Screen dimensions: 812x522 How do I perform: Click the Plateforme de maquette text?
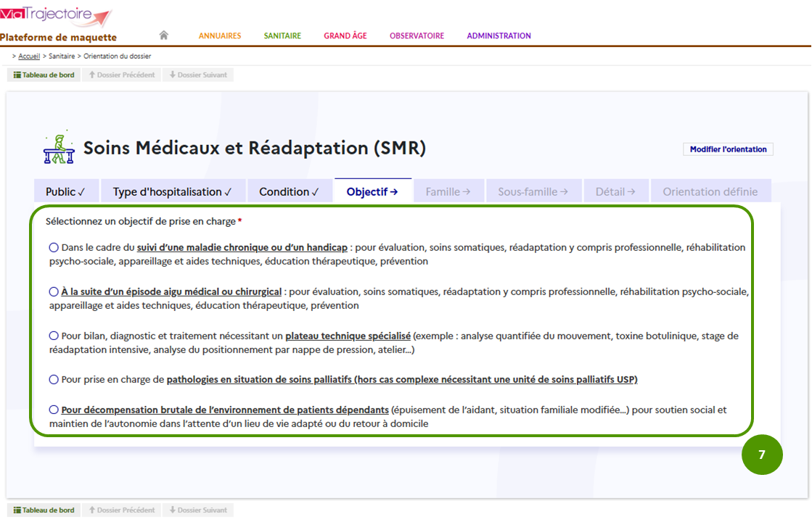[x=59, y=37]
